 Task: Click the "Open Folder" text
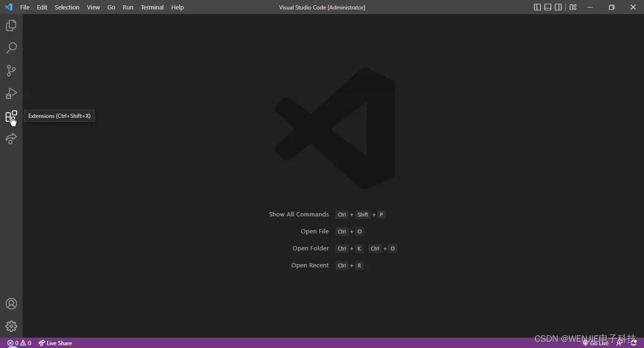[311, 249]
